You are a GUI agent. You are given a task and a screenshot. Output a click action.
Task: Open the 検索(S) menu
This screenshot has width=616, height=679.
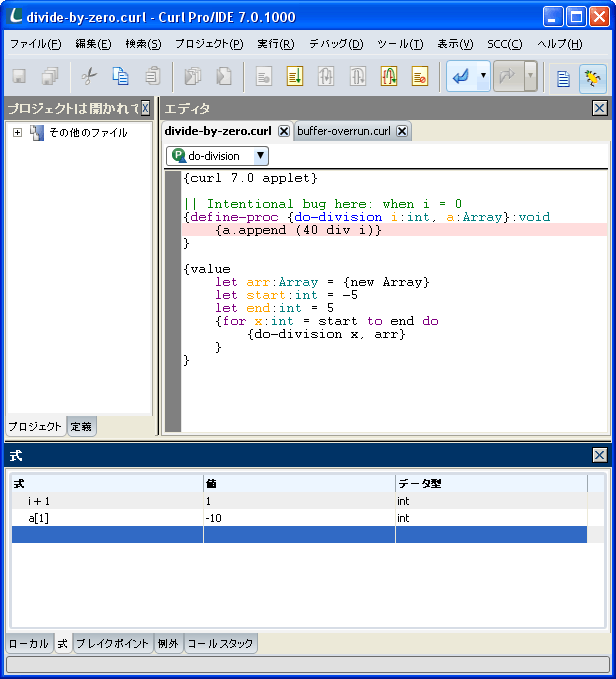[x=143, y=44]
